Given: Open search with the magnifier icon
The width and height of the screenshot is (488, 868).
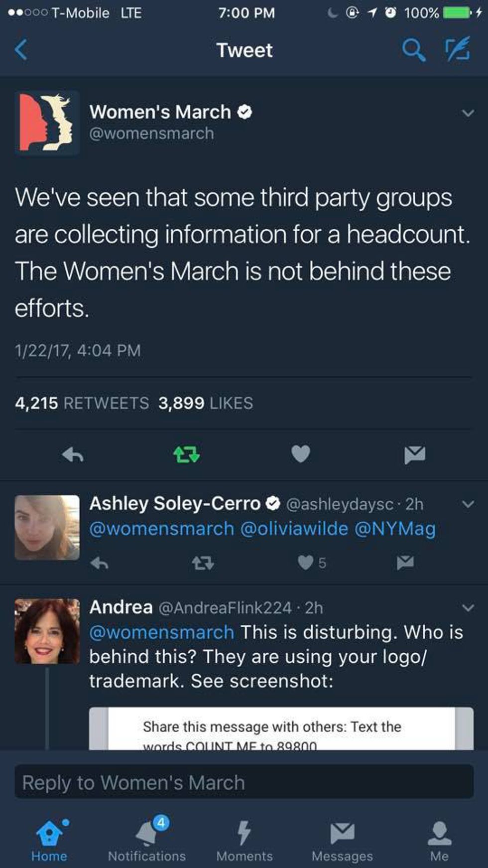Looking at the screenshot, I should 413,50.
